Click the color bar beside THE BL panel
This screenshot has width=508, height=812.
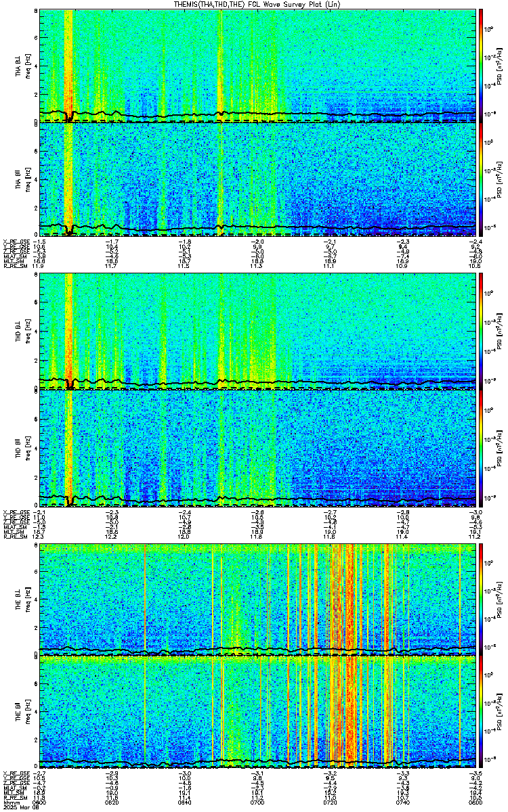[x=482, y=600]
